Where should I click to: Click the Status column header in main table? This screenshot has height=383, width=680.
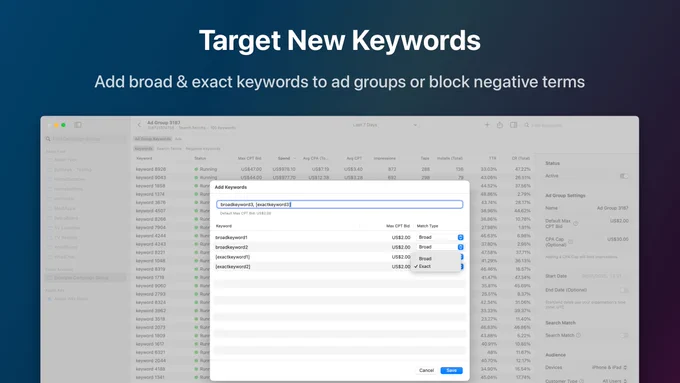[x=200, y=158]
